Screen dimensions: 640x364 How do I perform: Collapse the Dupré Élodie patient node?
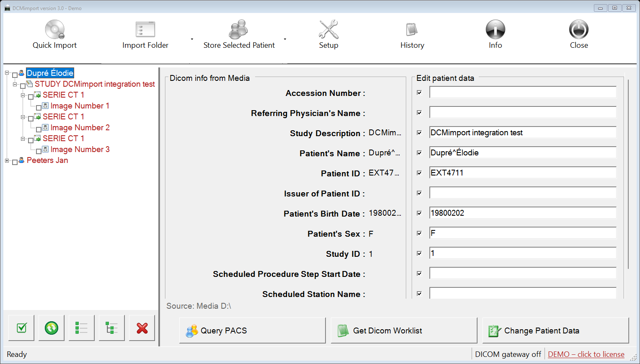pyautogui.click(x=7, y=73)
